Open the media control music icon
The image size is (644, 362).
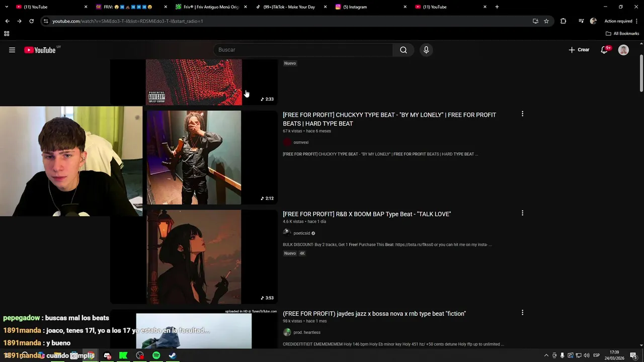[x=581, y=21]
